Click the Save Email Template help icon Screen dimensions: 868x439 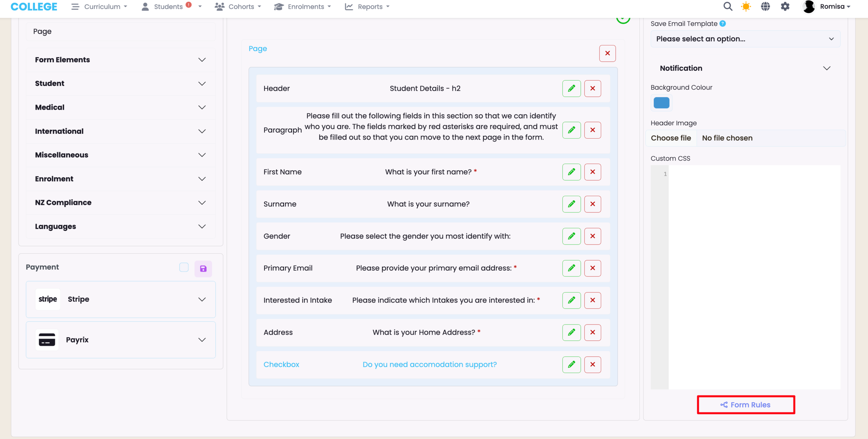(723, 23)
